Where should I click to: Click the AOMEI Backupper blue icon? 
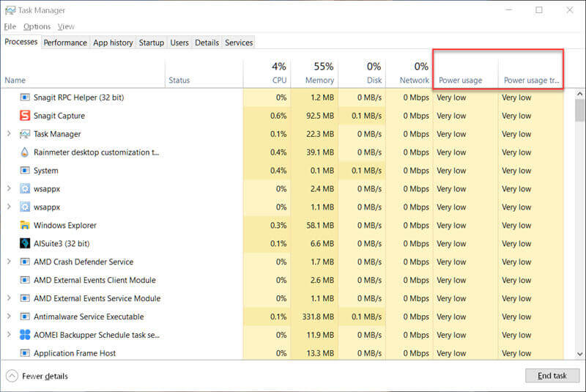(x=25, y=335)
